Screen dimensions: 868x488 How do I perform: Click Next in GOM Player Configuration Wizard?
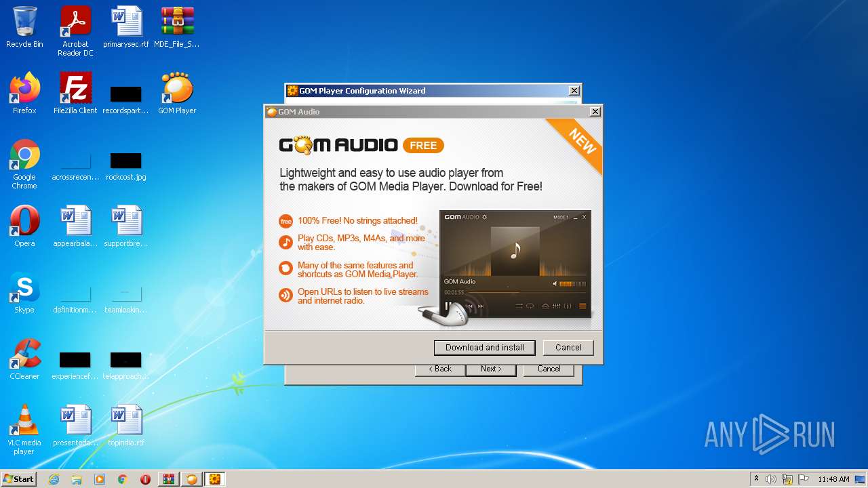[491, 369]
